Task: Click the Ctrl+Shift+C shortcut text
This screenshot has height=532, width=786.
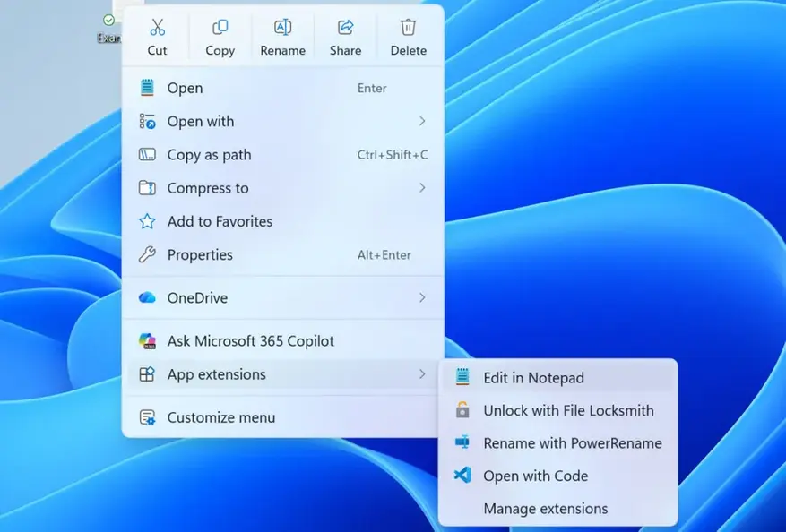Action: tap(393, 155)
